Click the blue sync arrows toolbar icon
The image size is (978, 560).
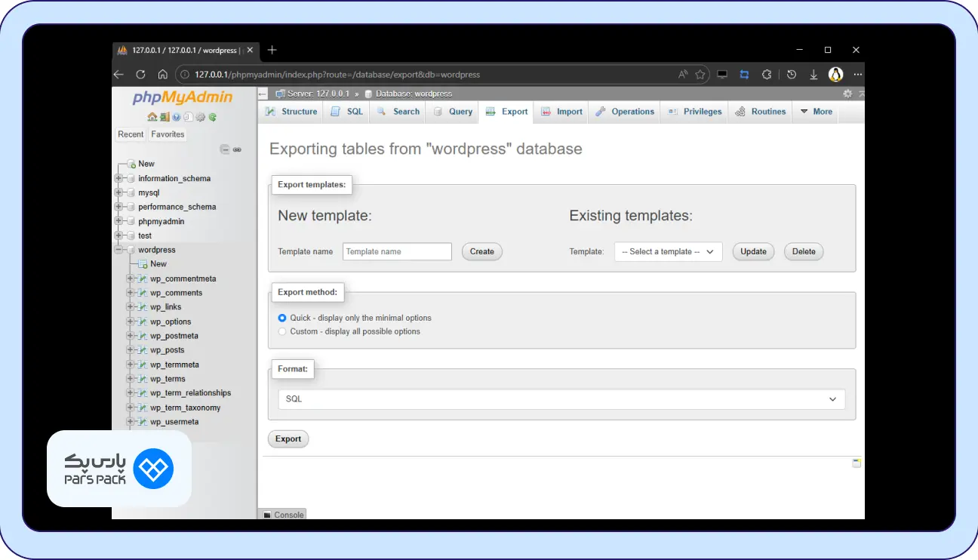pos(744,74)
